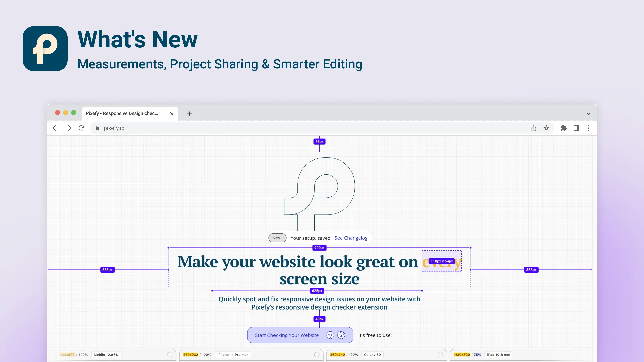Screen dimensions: 644x362
Task: Click the outlined P logo on page
Action: [x=320, y=194]
